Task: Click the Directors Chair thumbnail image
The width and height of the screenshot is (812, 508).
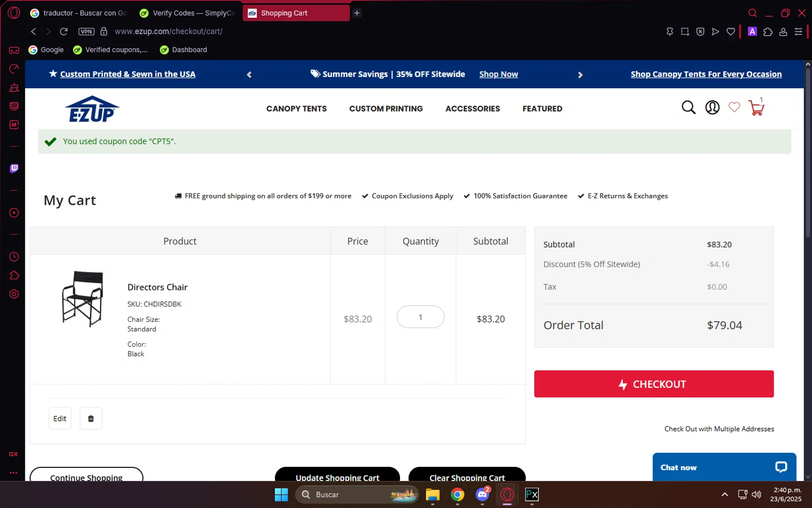Action: tap(82, 298)
